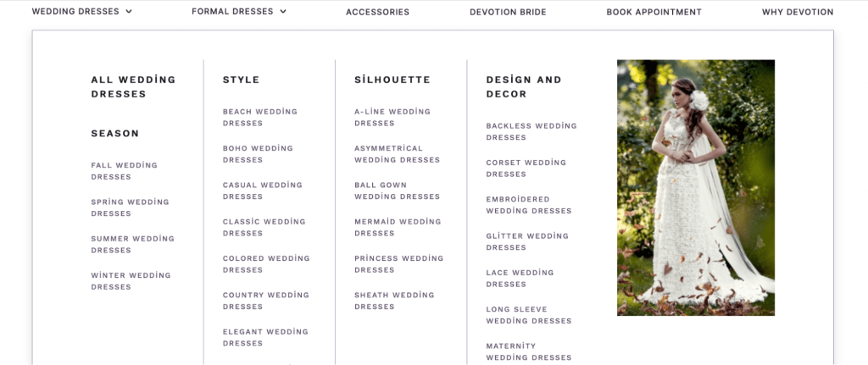Select Boho Wedding Dresses link
This screenshot has width=868, height=365.
coord(258,154)
